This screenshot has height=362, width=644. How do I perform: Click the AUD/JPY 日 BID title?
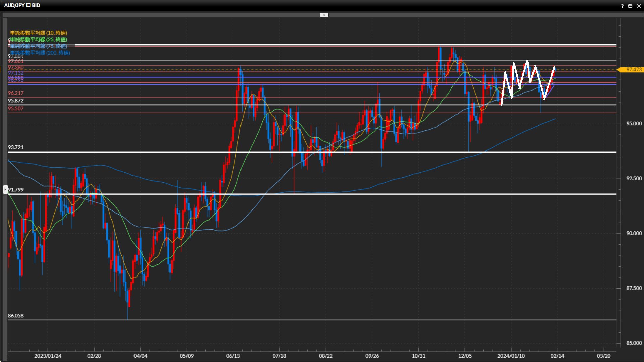22,5
